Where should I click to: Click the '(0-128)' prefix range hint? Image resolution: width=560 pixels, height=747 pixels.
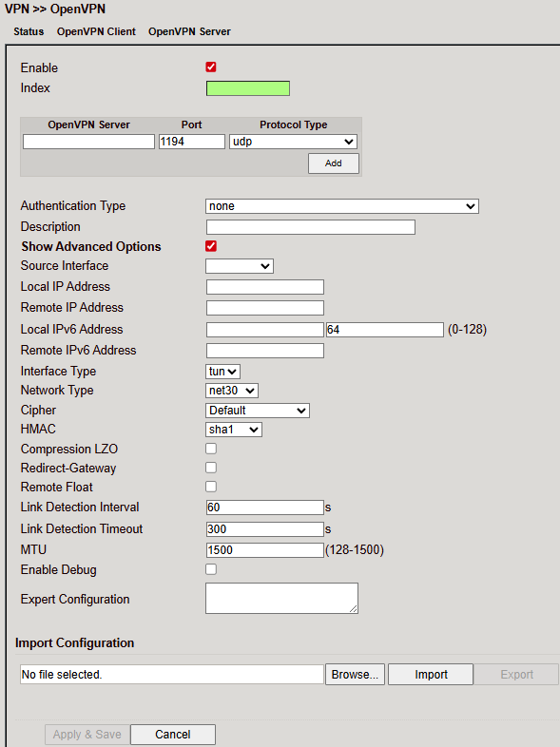point(467,330)
